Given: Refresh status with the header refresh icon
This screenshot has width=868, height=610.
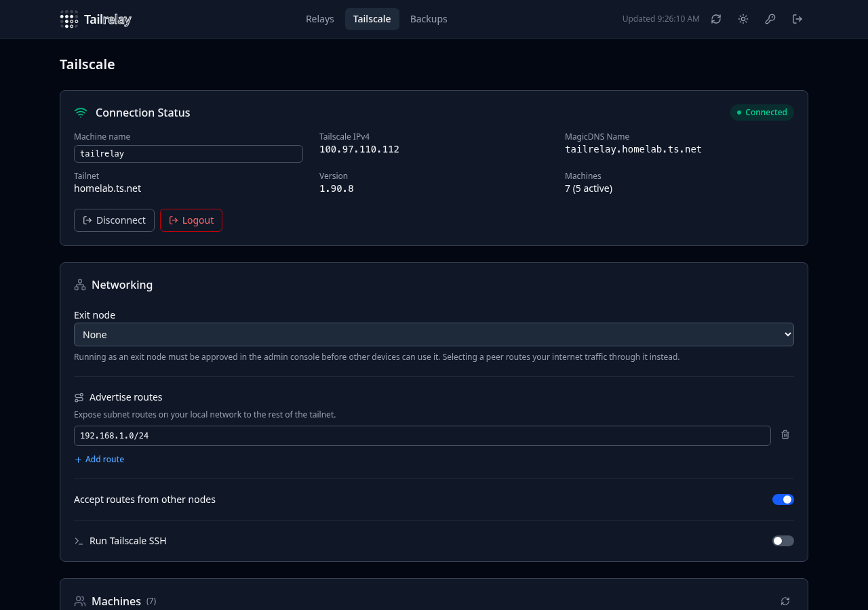Looking at the screenshot, I should (716, 19).
